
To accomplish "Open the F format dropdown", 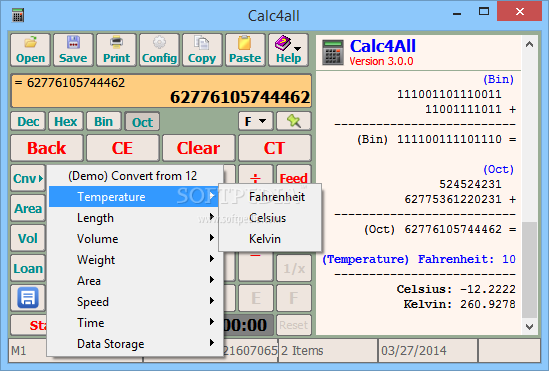I will click(x=256, y=121).
